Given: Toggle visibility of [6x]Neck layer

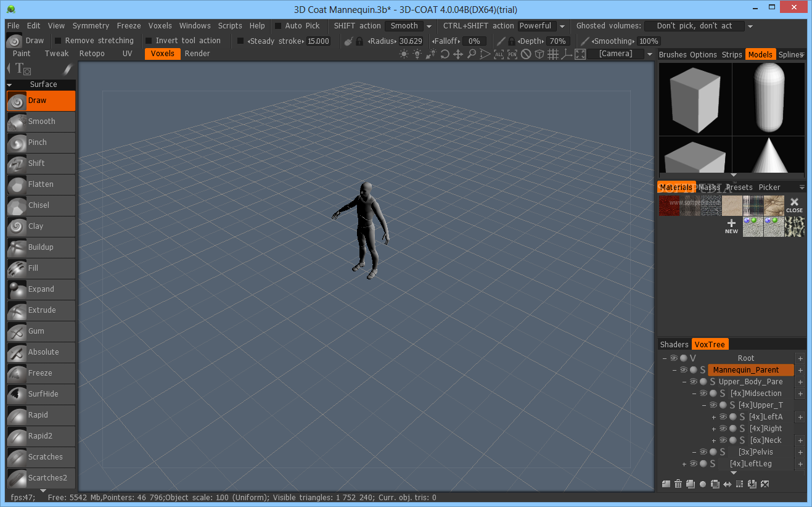Looking at the screenshot, I should pyautogui.click(x=723, y=440).
